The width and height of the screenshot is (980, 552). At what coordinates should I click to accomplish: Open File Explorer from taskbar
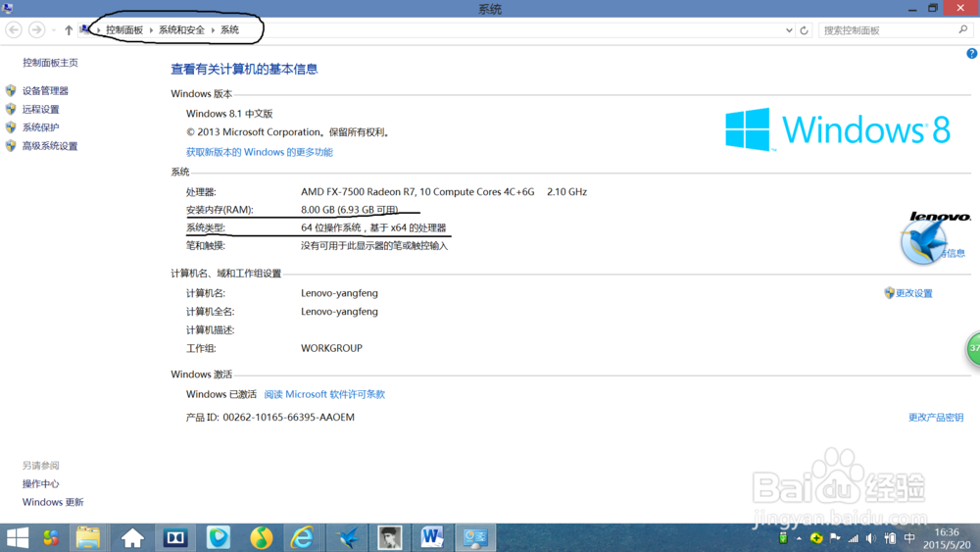click(88, 537)
